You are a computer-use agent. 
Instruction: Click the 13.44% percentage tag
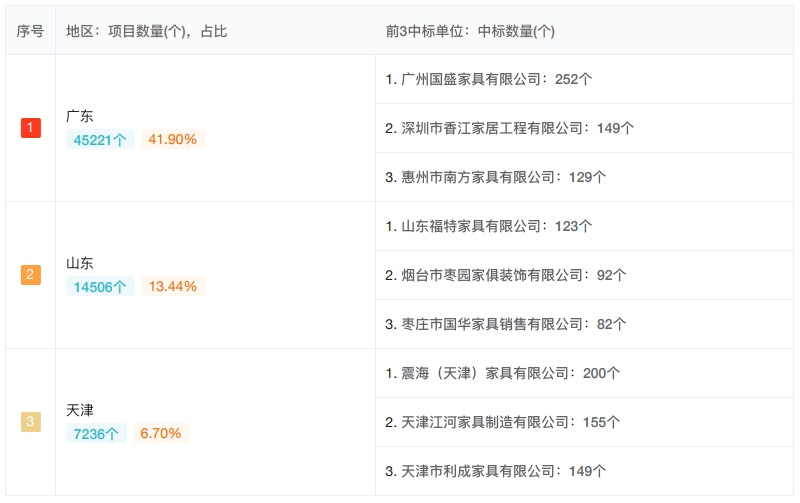tap(173, 286)
